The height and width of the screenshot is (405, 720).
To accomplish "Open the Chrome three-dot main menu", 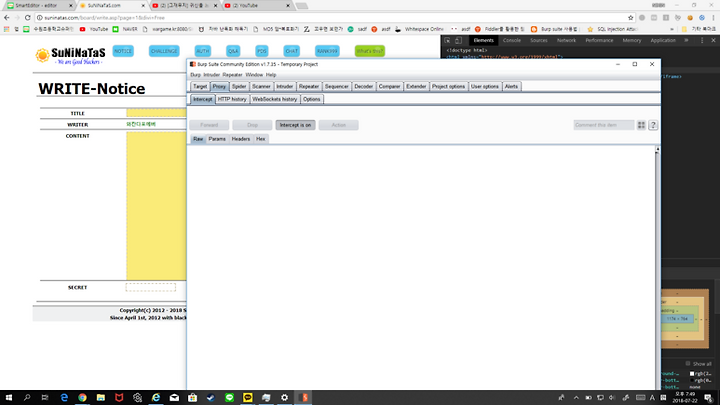I will pyautogui.click(x=714, y=17).
